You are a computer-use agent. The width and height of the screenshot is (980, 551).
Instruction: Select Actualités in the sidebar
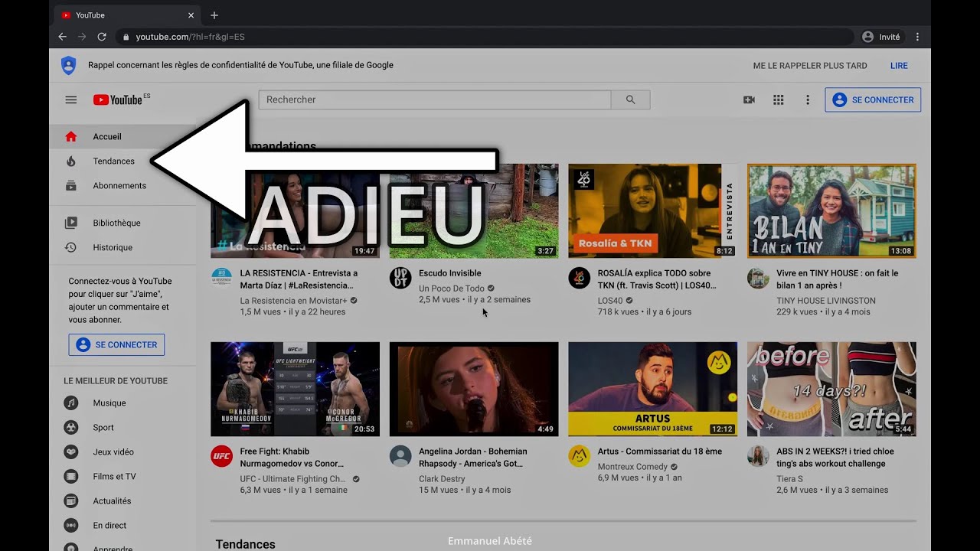122,500
